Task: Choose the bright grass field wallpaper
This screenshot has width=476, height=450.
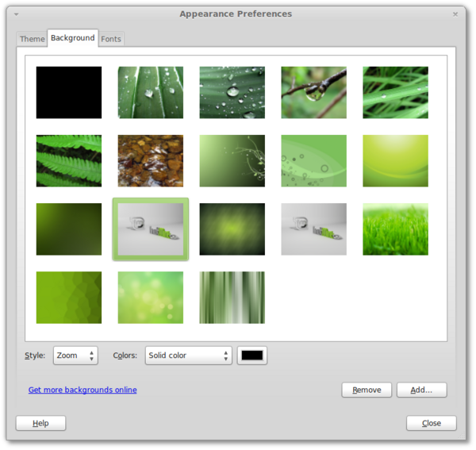Action: (395, 229)
